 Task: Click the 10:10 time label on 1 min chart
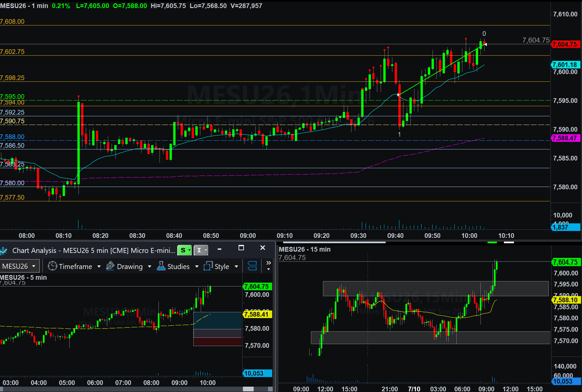(506, 236)
